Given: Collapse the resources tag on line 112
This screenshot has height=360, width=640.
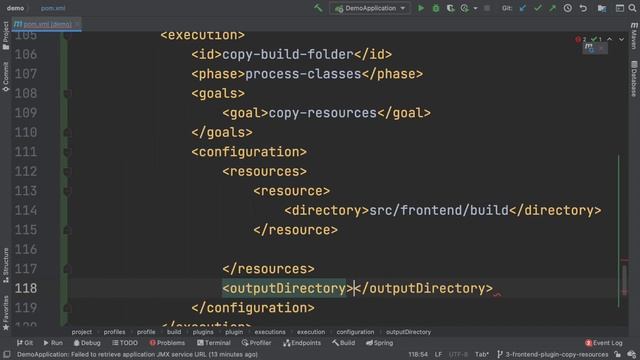Looking at the screenshot, I should pos(68,171).
